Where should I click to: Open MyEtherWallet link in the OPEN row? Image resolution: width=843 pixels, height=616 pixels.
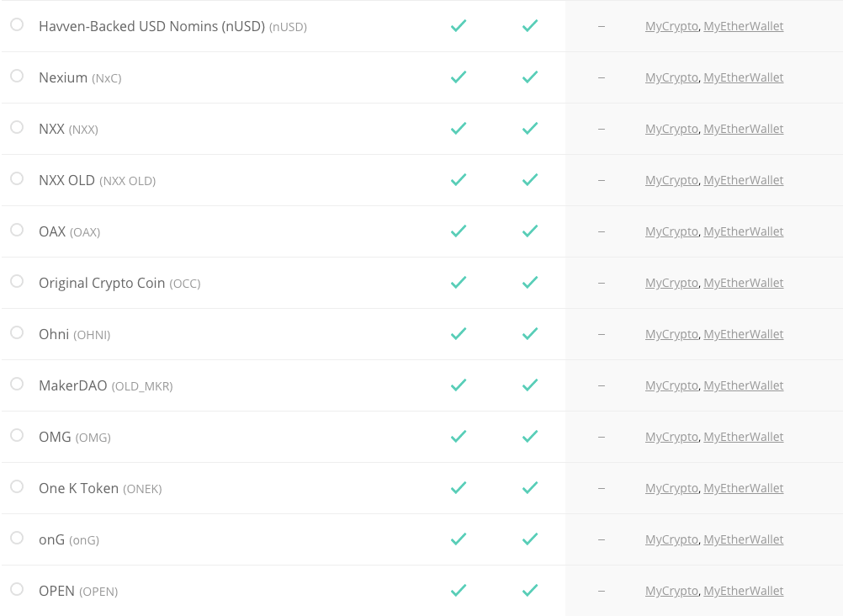click(x=744, y=591)
